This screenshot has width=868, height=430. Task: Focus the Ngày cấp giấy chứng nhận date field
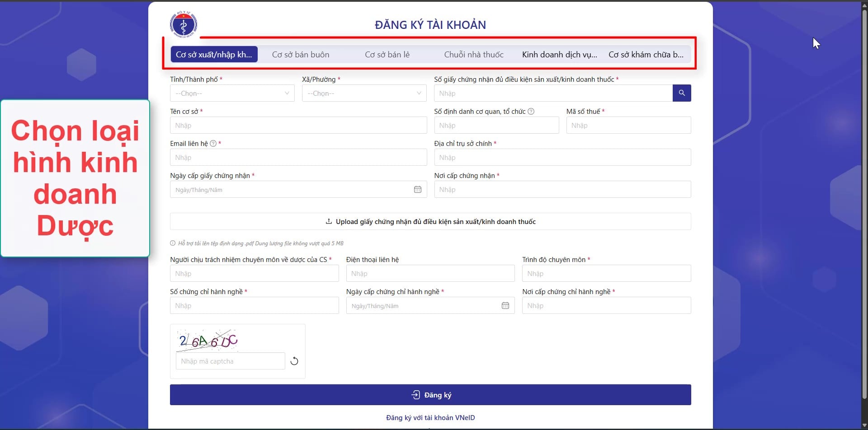[298, 189]
